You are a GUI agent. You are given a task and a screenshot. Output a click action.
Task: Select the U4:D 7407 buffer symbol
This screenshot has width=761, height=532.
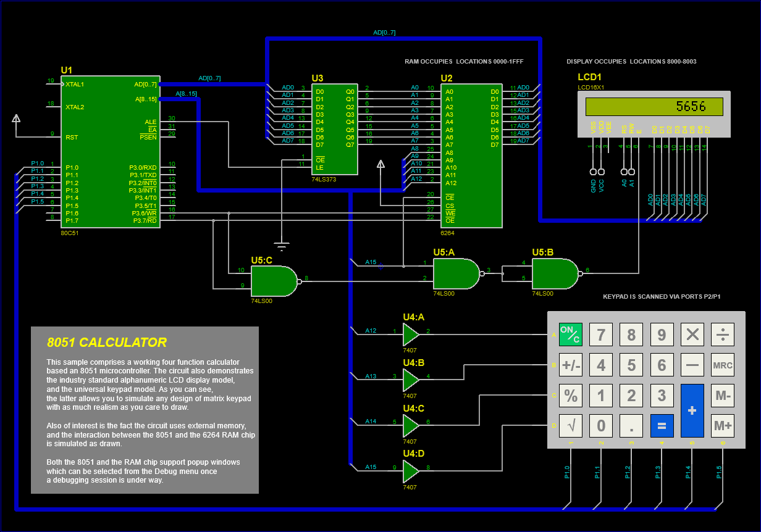410,472
